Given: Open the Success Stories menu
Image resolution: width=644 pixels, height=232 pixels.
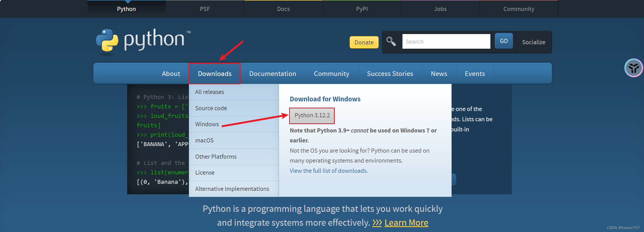Looking at the screenshot, I should (390, 74).
